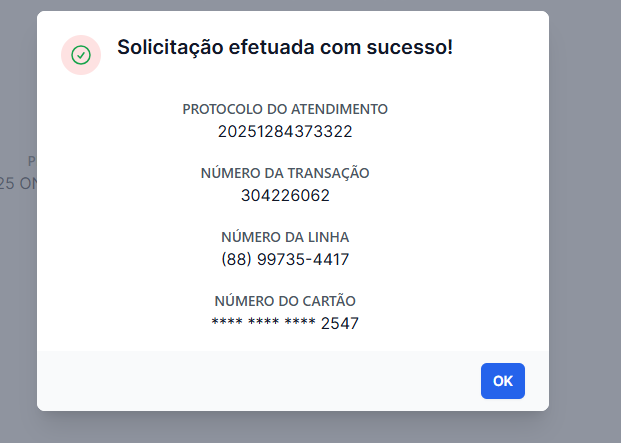Click the "Solicitação efetuada com sucesso!" heading
The image size is (621, 443).
(x=285, y=47)
